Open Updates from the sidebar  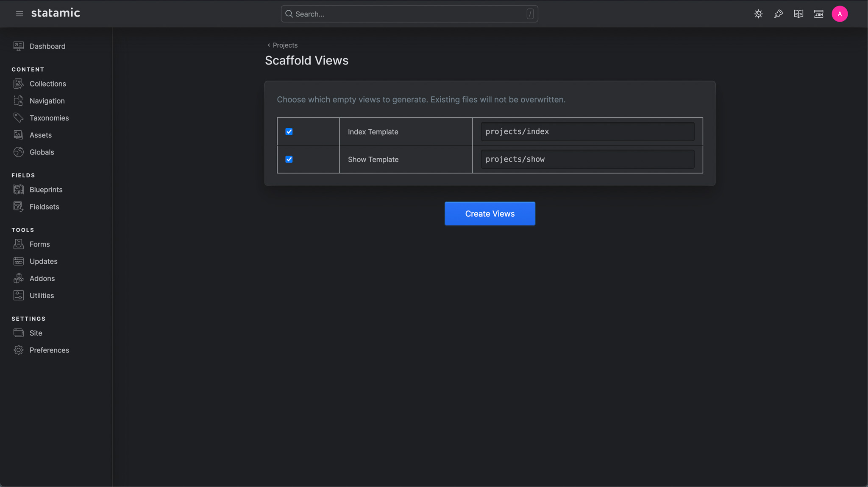[44, 261]
